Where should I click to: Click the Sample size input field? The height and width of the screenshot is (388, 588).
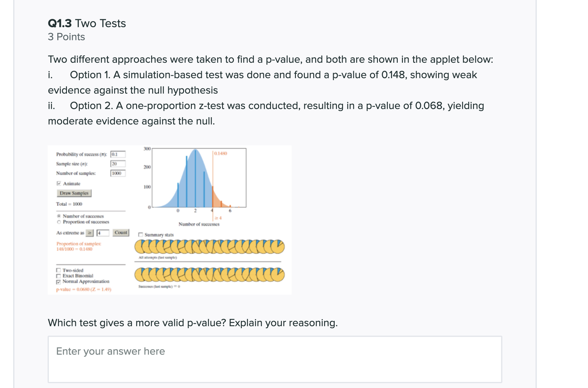[118, 164]
